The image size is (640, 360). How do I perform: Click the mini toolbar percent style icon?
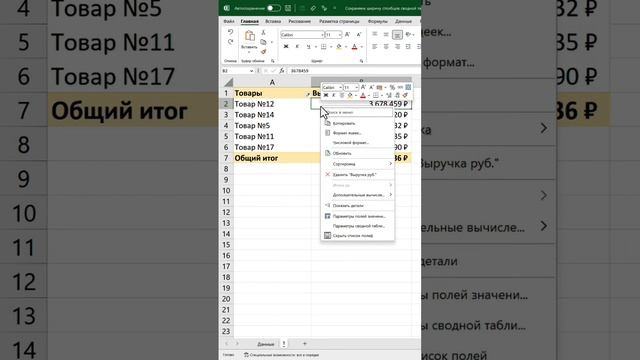(x=392, y=87)
